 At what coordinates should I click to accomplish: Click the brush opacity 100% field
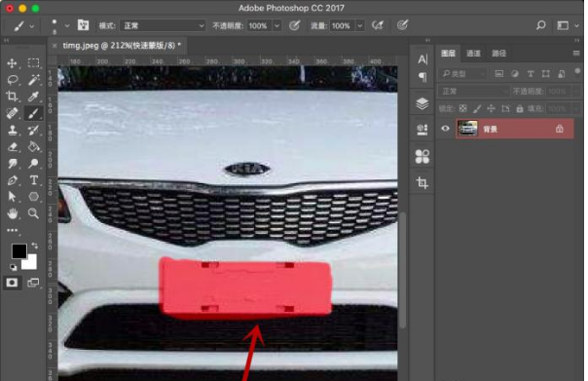(x=259, y=26)
